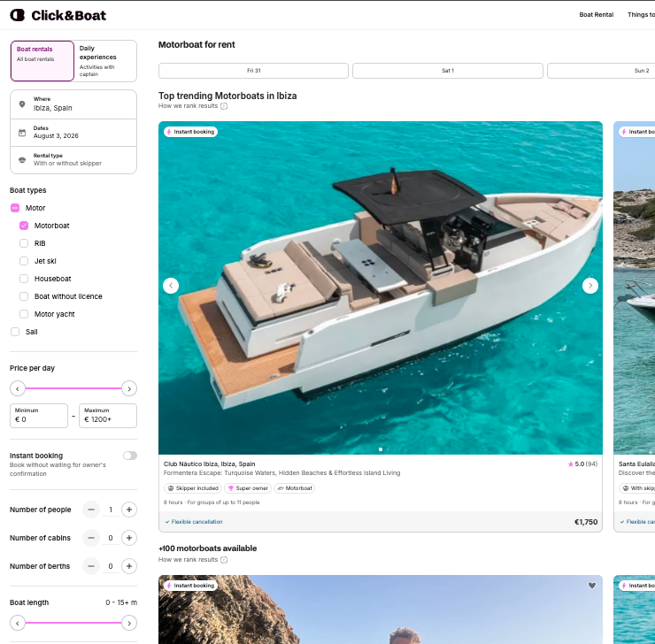Open the Rental type selector
This screenshot has width=655, height=644.
(x=73, y=160)
